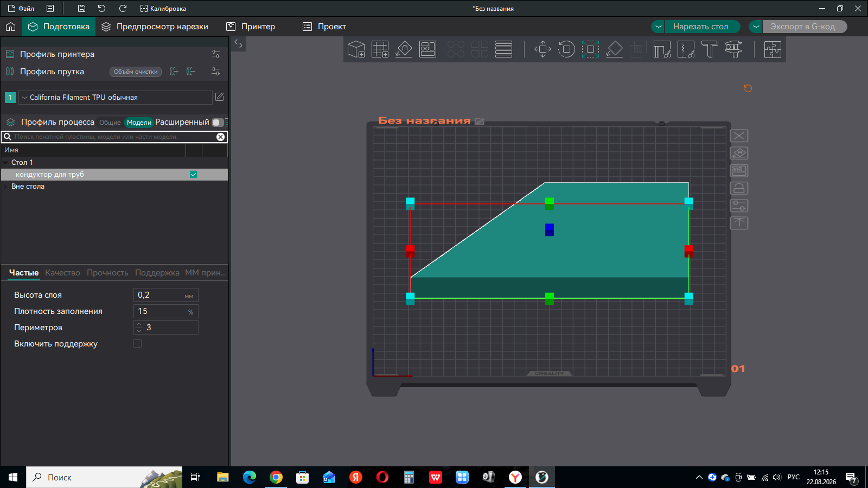Enable the Включить поддержку checkbox
Screen dimensions: 868x488
pos(138,344)
